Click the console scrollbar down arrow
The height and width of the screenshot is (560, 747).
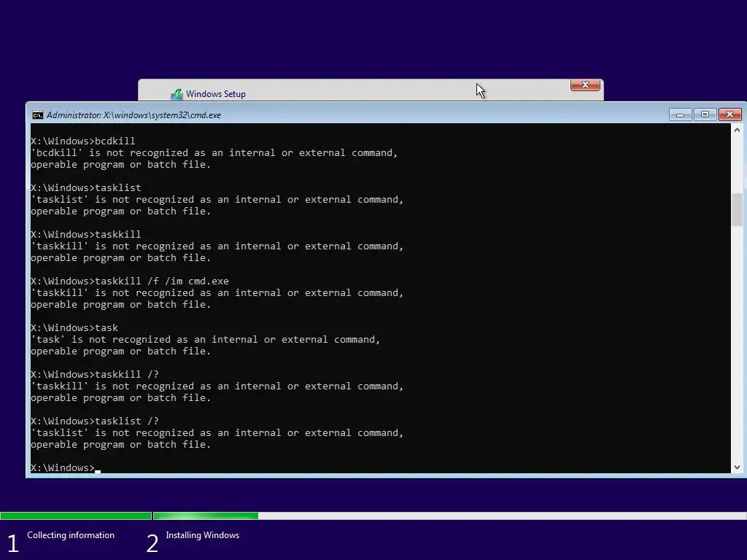(x=737, y=467)
